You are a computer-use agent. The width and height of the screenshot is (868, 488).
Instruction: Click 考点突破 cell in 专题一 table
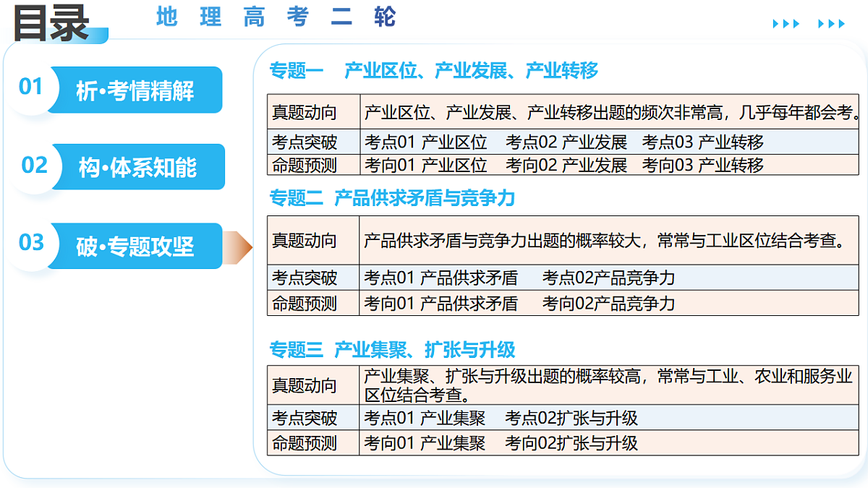point(313,142)
